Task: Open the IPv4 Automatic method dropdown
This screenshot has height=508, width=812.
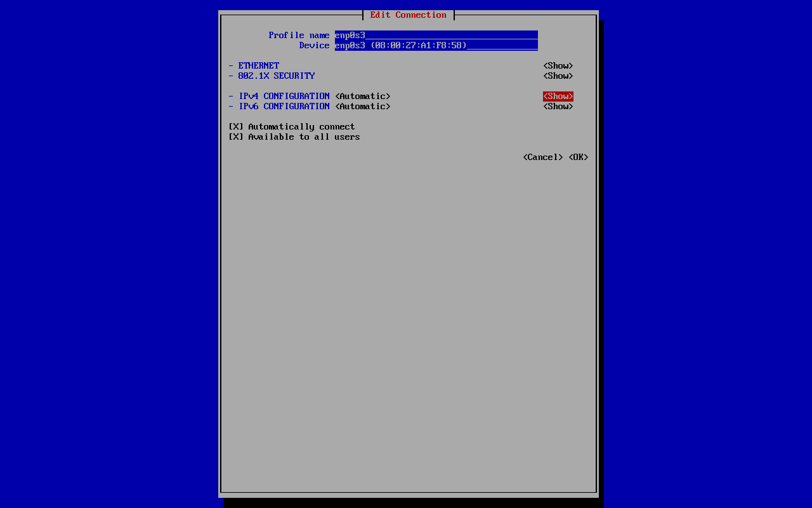Action: click(362, 97)
